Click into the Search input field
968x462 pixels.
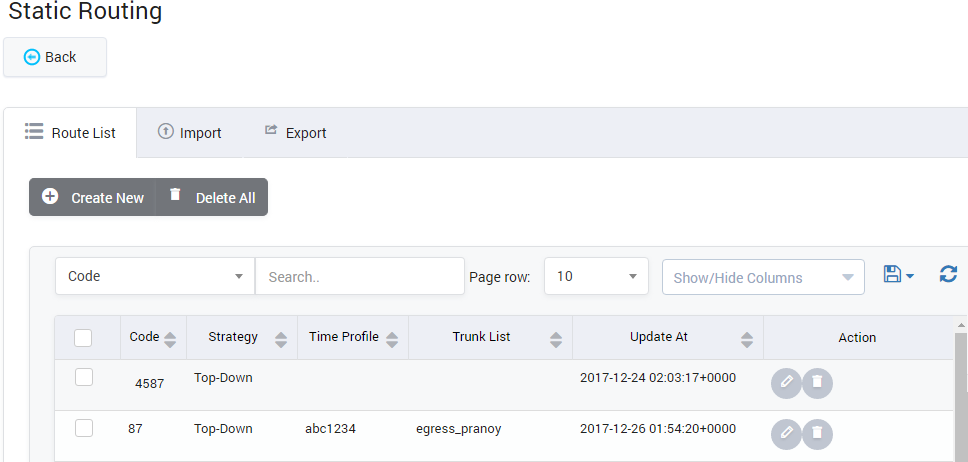coord(359,276)
